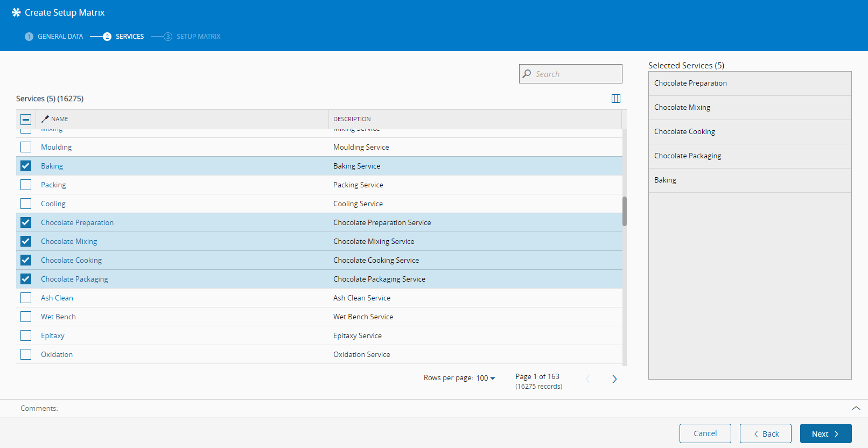Toggle the select-all header checkbox
The width and height of the screenshot is (868, 448).
tap(26, 120)
